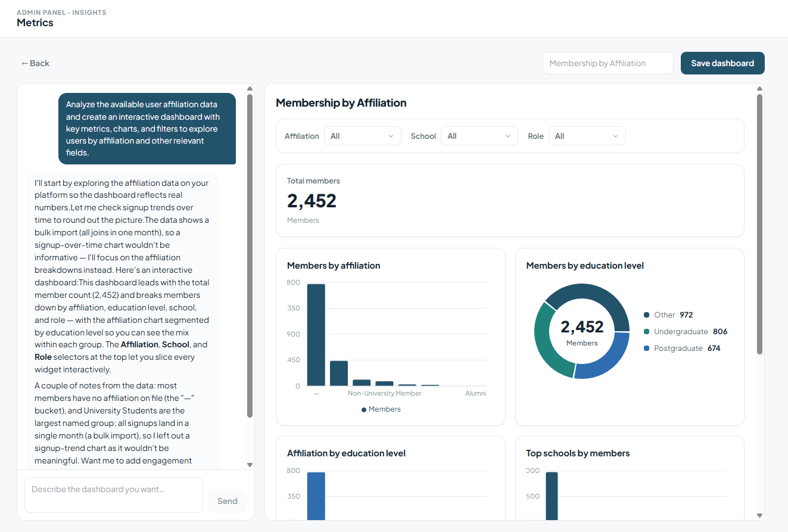Click the chat panel scroll up arrow
788x532 pixels.
pyautogui.click(x=250, y=89)
